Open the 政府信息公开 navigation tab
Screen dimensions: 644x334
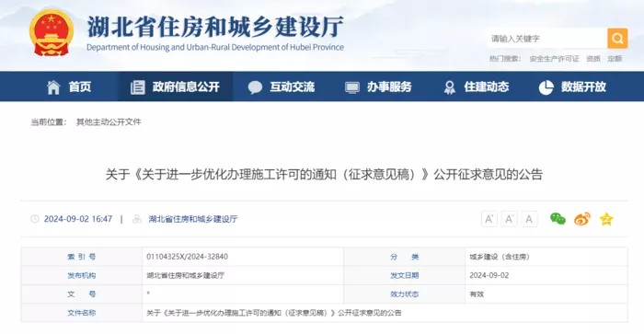coord(176,86)
